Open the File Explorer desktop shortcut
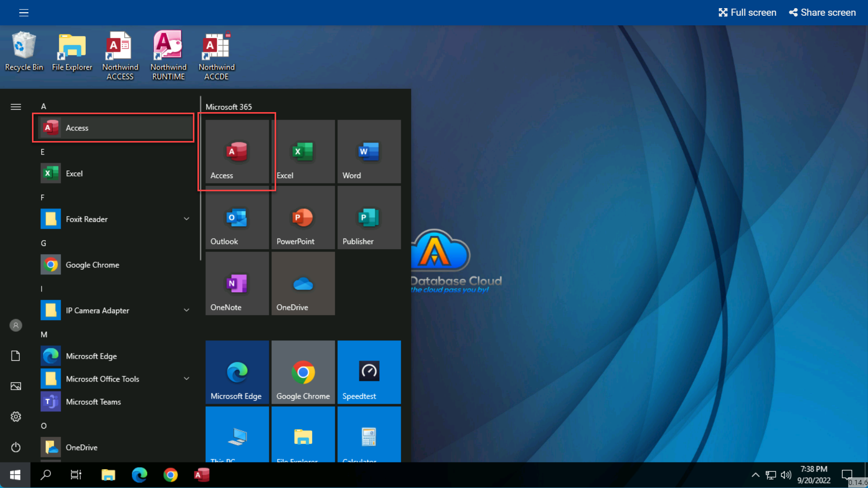The width and height of the screenshot is (868, 488). (x=72, y=52)
